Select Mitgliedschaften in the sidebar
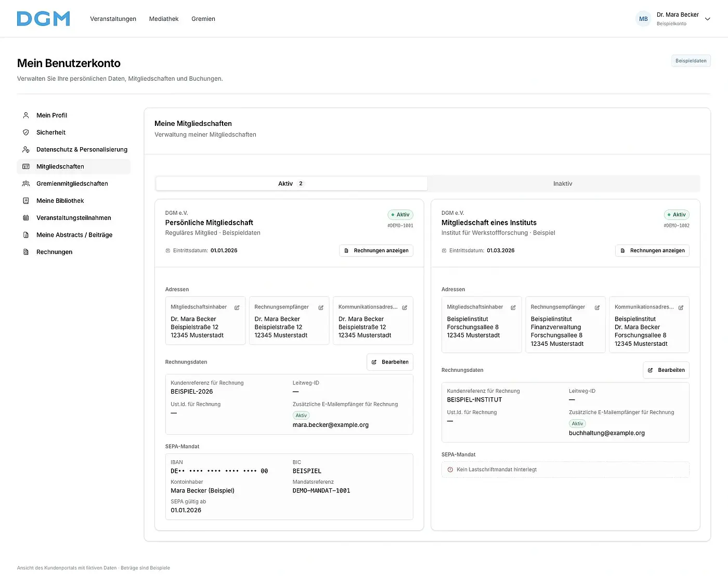The image size is (728, 584). (x=74, y=167)
